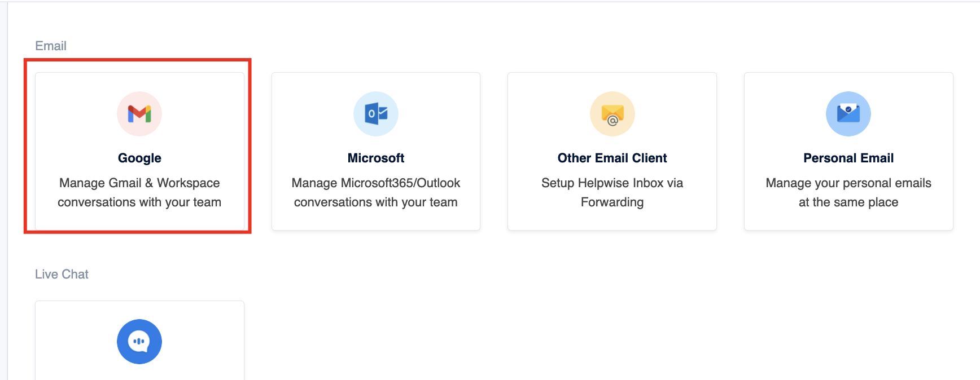Choose the Personal Email title
This screenshot has width=980, height=380.
848,158
